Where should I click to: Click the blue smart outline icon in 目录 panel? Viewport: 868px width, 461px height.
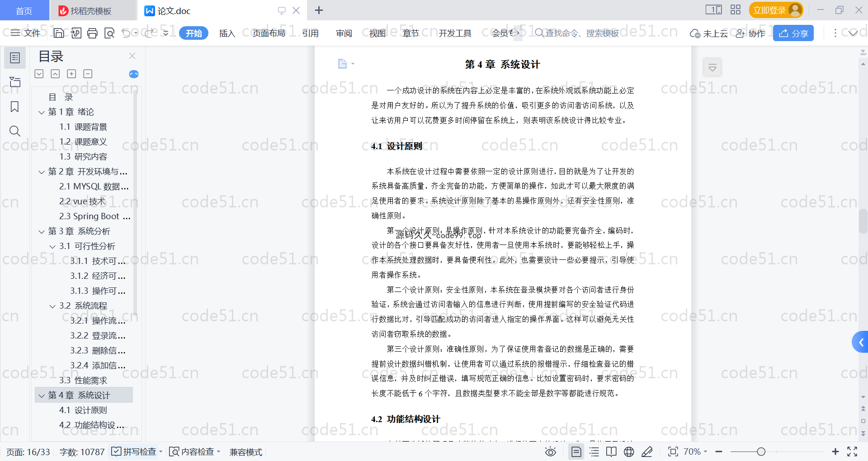pyautogui.click(x=134, y=74)
